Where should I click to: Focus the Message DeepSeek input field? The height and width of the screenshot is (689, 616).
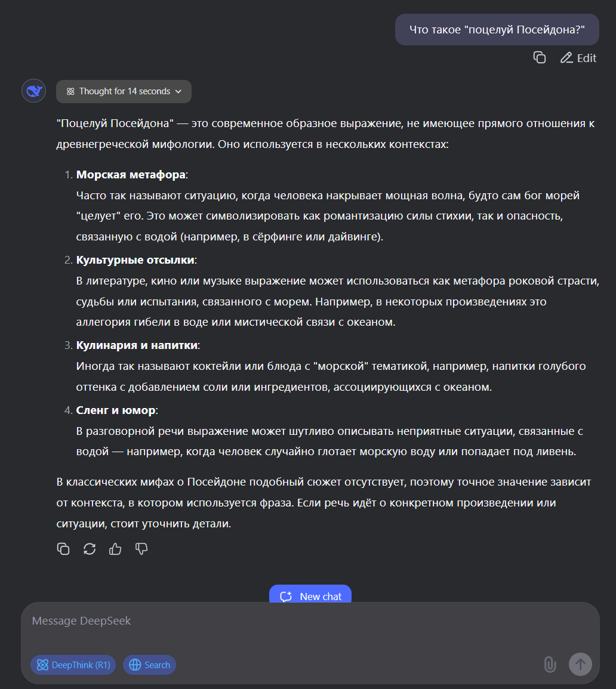310,628
